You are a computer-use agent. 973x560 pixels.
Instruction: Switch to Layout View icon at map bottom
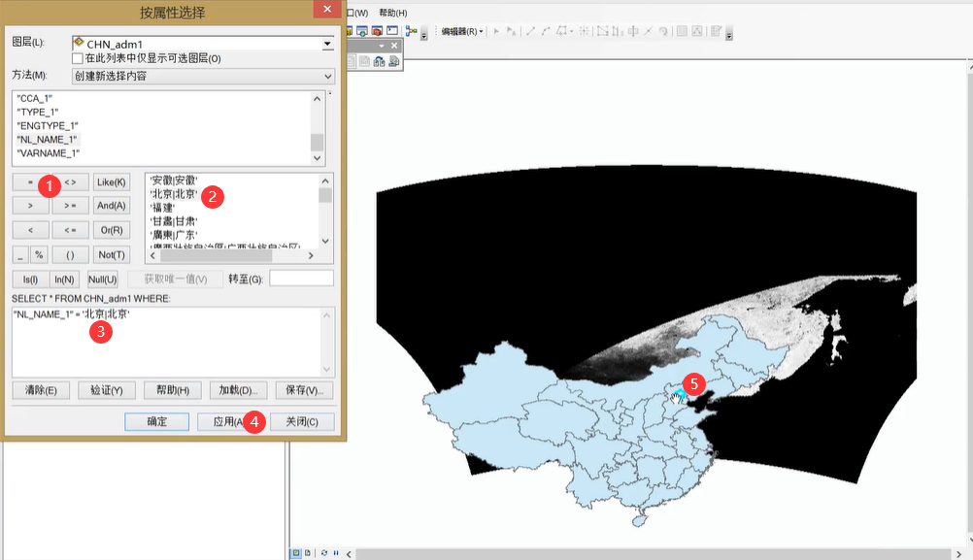coord(307,552)
